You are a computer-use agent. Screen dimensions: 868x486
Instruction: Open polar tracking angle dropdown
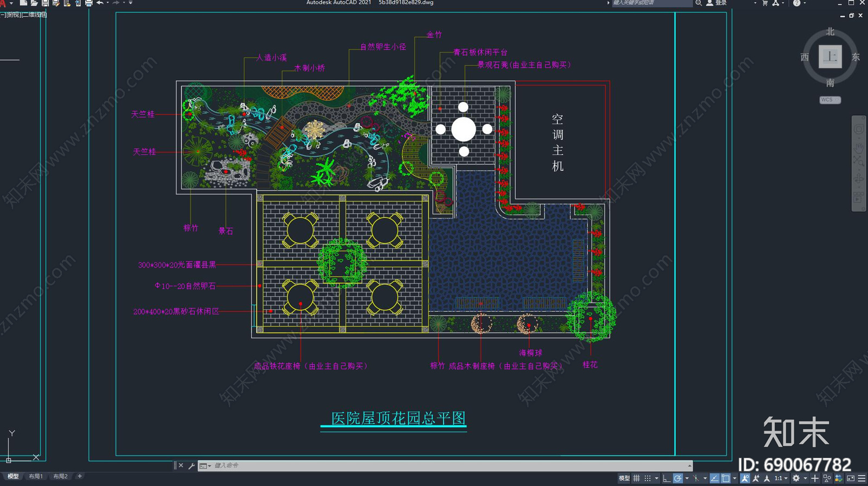[x=687, y=478]
